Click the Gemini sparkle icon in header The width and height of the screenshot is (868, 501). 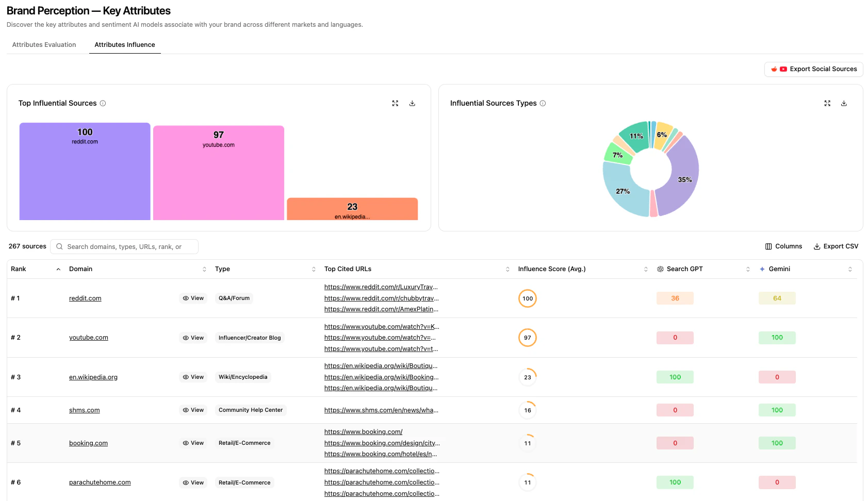(x=762, y=269)
